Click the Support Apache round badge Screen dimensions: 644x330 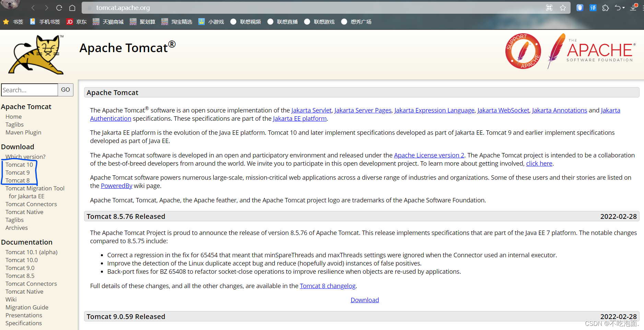click(523, 51)
